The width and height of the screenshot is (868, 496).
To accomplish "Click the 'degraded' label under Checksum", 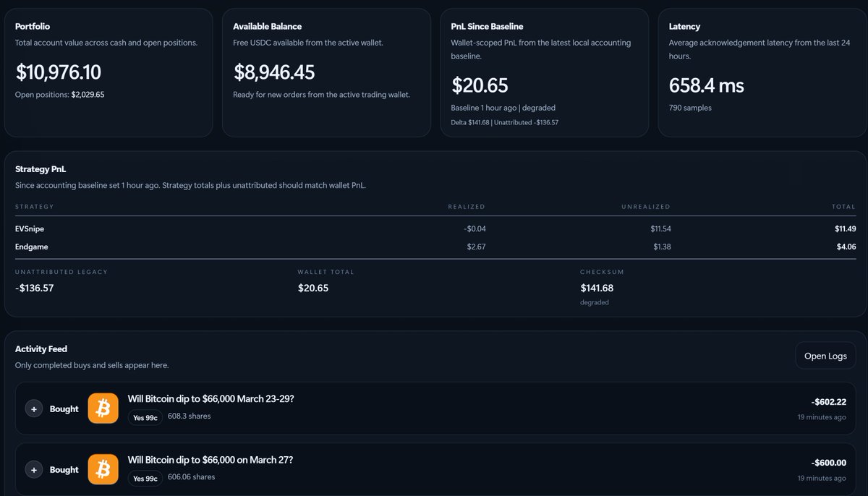I will pyautogui.click(x=595, y=302).
